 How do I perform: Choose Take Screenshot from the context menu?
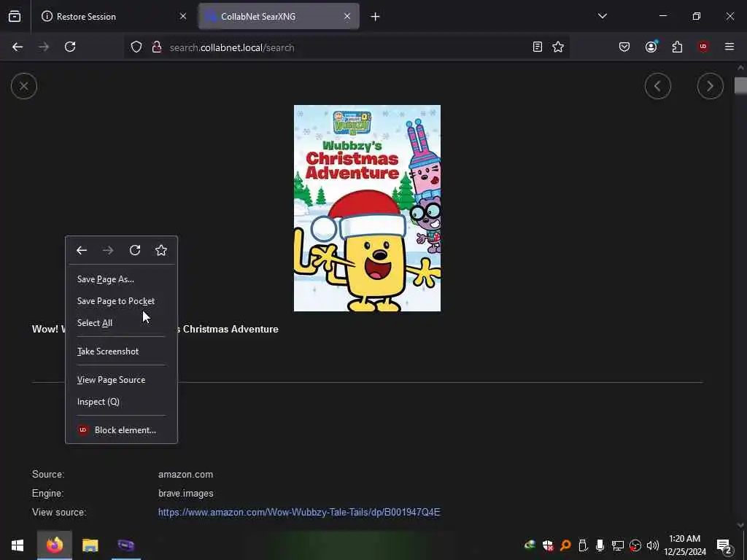coord(122,351)
